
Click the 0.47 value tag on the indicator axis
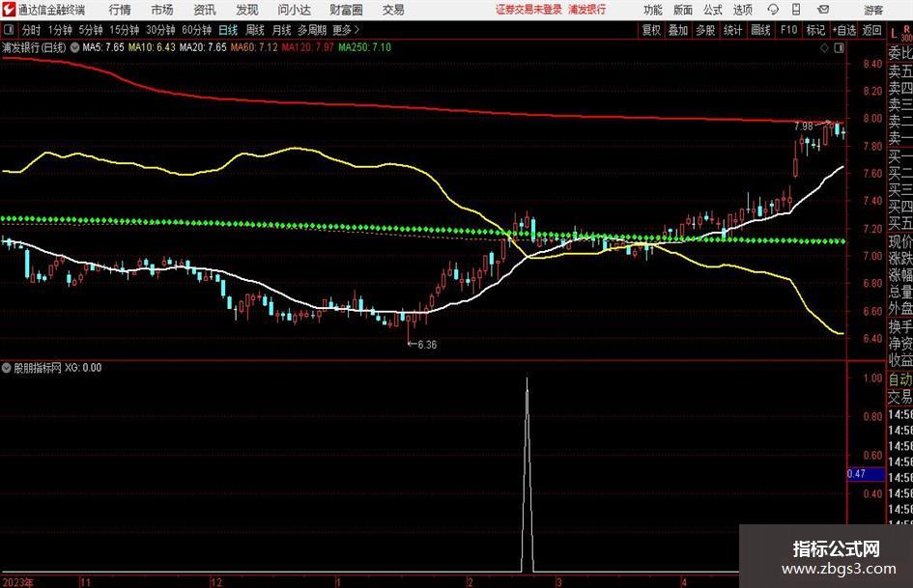pyautogui.click(x=866, y=474)
